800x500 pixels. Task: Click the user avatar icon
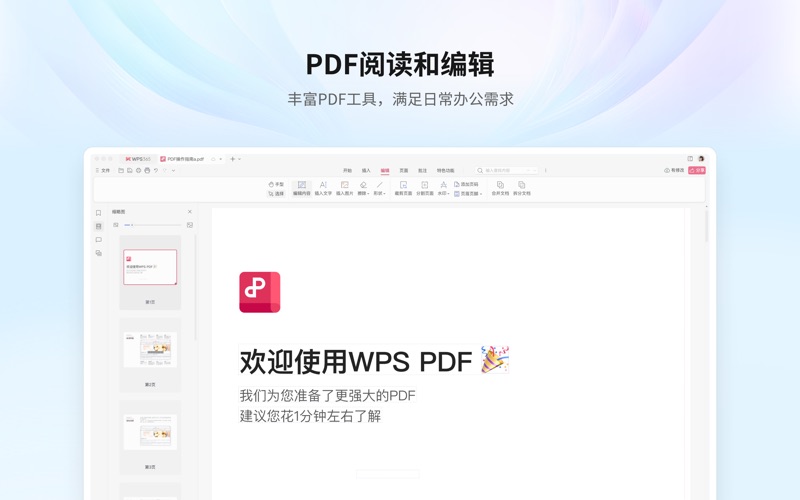702,159
